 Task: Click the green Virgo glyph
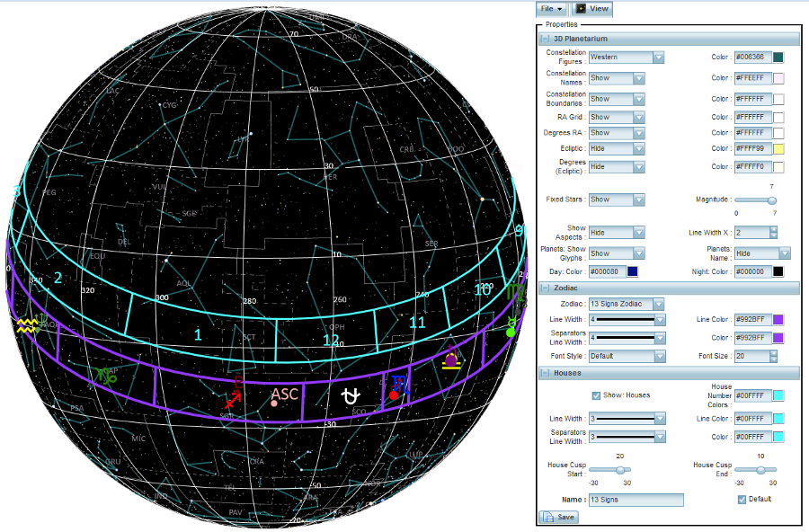(514, 292)
